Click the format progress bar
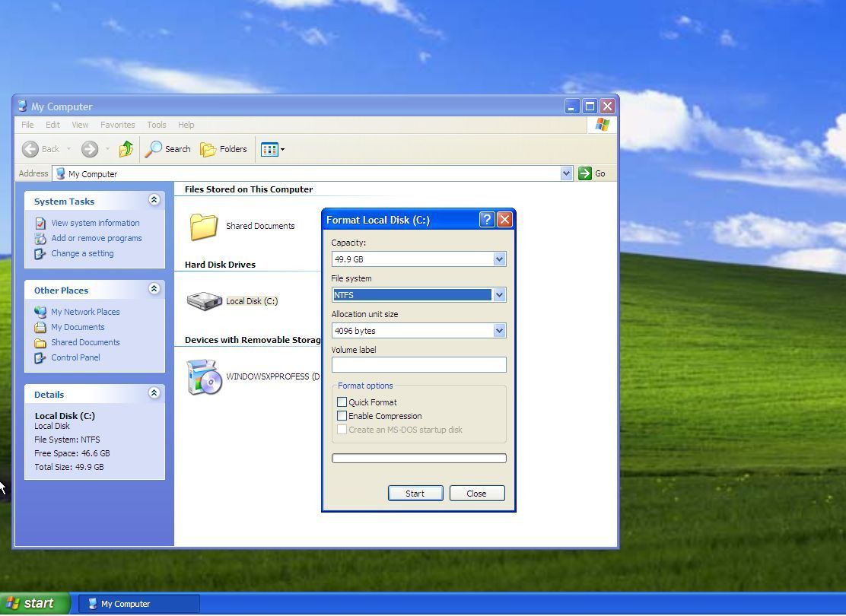 (x=418, y=457)
